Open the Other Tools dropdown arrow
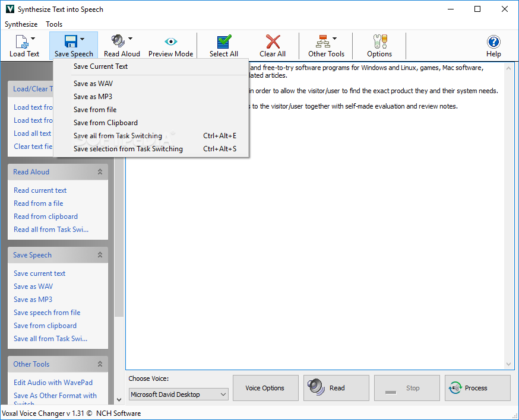 [335, 39]
